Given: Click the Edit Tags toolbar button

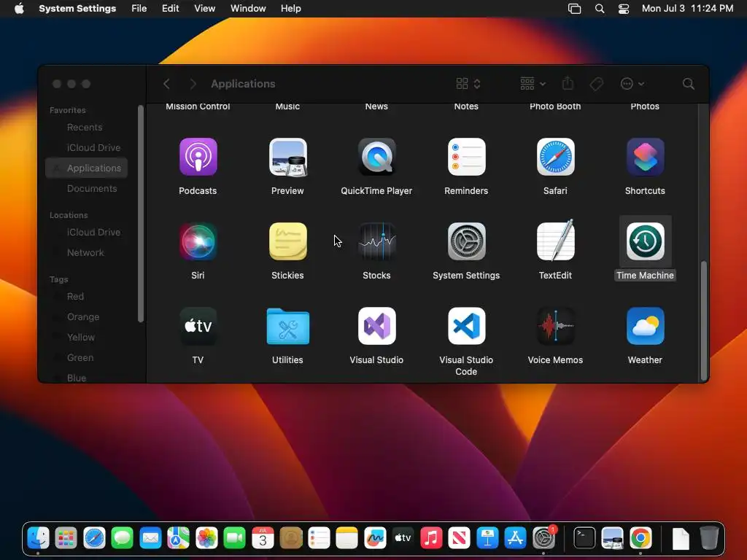Looking at the screenshot, I should click(x=597, y=84).
